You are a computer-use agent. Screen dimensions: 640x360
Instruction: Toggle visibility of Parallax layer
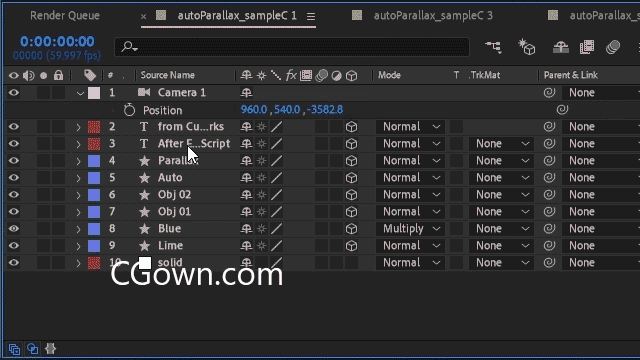[x=13, y=160]
